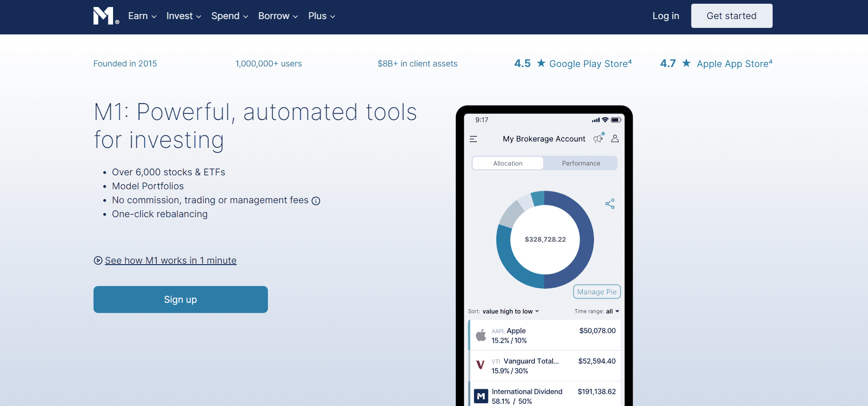Open the Plus dropdown
This screenshot has height=406, width=868.
coord(321,16)
